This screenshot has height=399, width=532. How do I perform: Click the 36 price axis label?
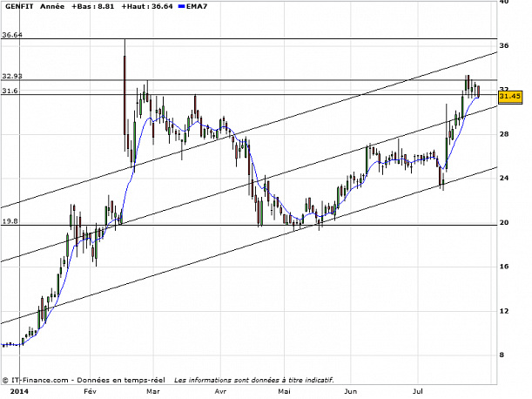pos(504,45)
